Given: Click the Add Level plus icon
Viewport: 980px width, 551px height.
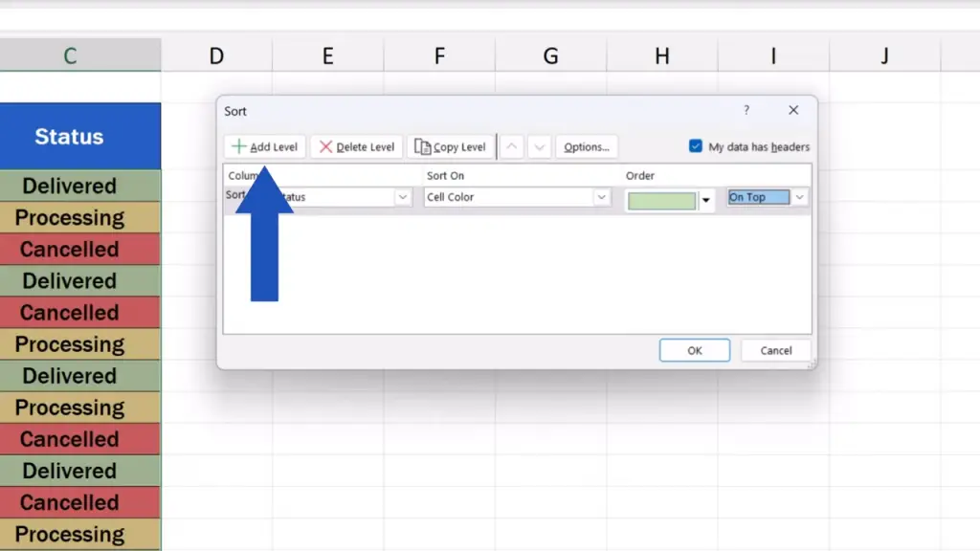Looking at the screenshot, I should tap(239, 147).
